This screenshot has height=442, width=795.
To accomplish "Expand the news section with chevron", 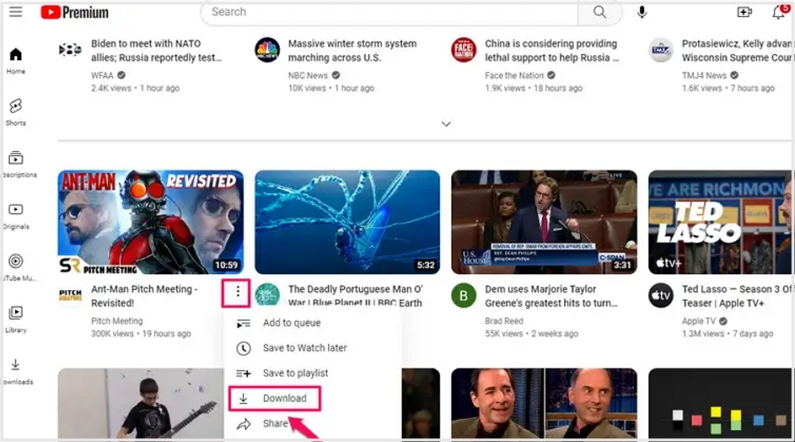I will [446, 124].
